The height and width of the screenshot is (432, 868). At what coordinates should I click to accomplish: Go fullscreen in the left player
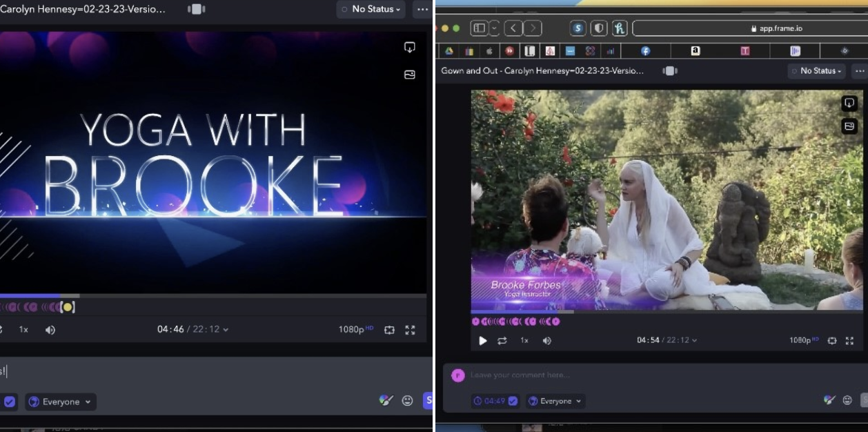click(x=410, y=330)
